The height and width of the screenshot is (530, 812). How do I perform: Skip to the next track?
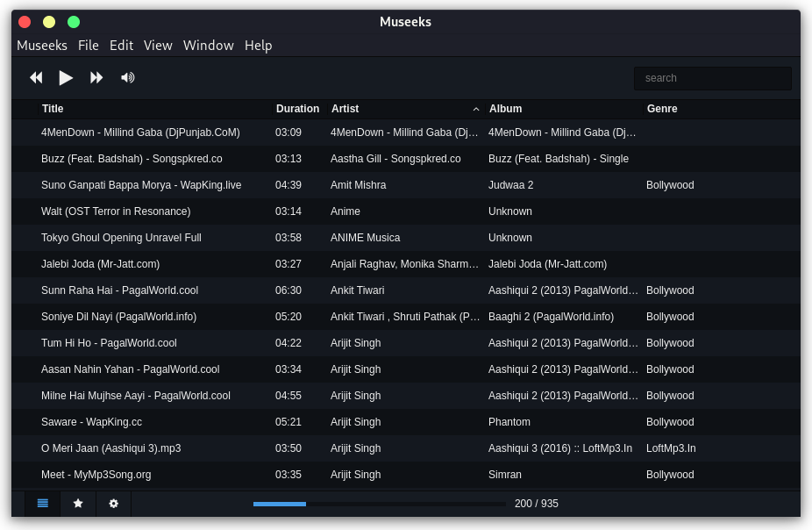pos(96,77)
